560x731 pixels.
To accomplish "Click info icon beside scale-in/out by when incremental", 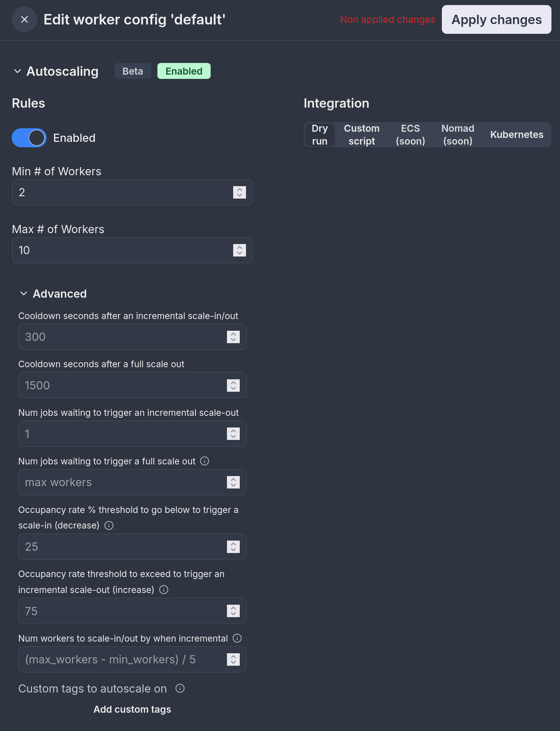I will [237, 638].
